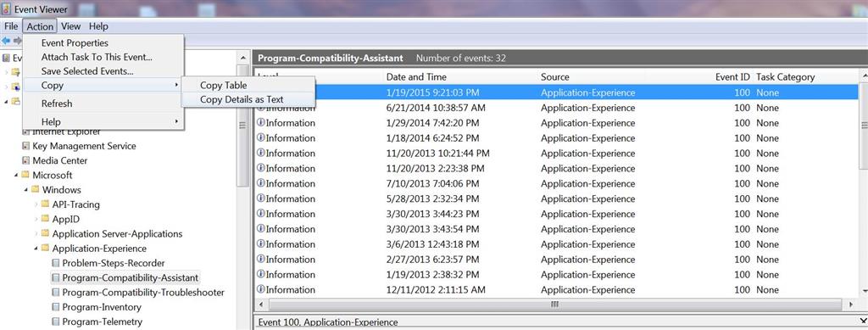Open the Help submenu arrow in Action menu

coord(176,121)
